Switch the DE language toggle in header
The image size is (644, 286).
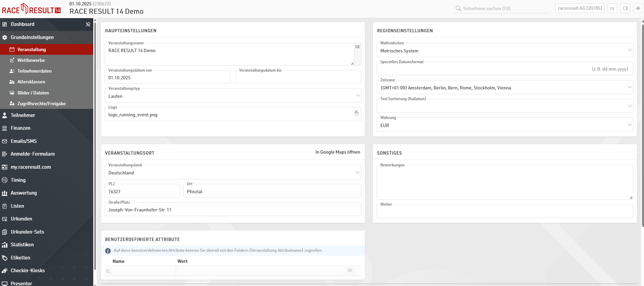coord(612,8)
